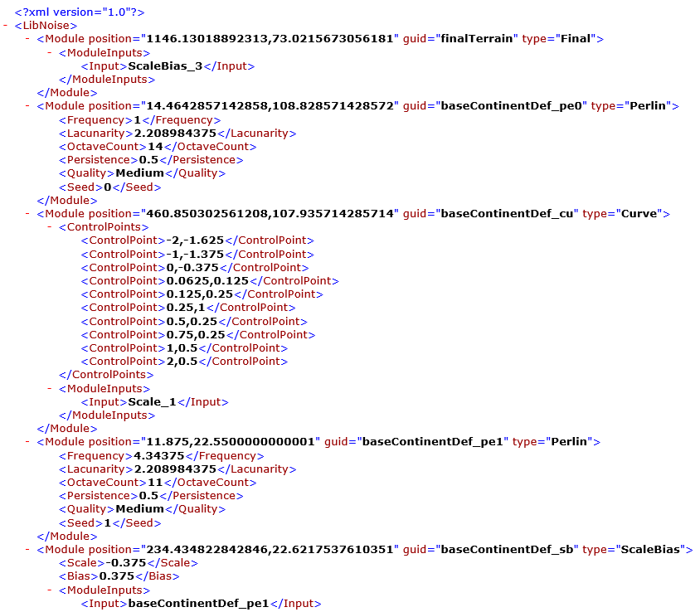Click ControlPoint 0.5,0.25
Viewport: 700px width, 612px height.
194,322
